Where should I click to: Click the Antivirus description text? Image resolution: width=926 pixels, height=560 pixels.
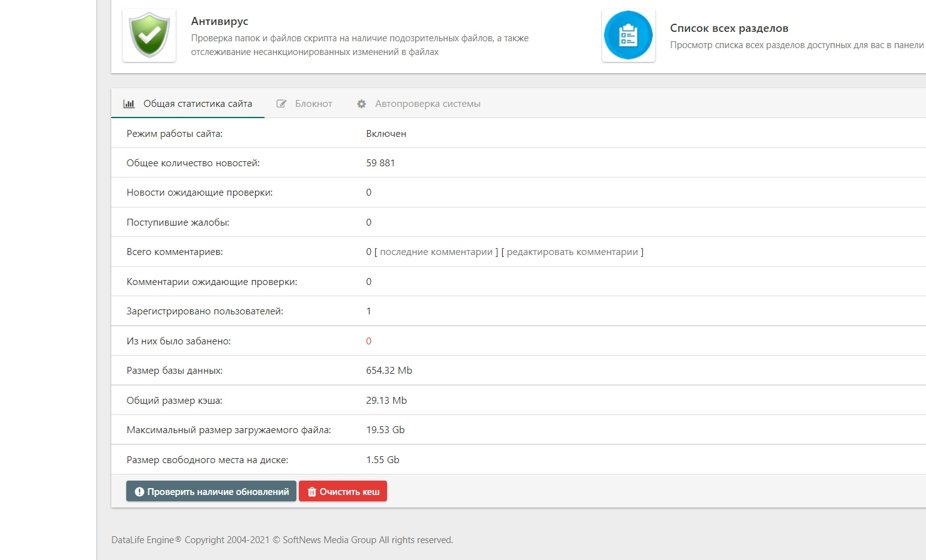pyautogui.click(x=360, y=45)
